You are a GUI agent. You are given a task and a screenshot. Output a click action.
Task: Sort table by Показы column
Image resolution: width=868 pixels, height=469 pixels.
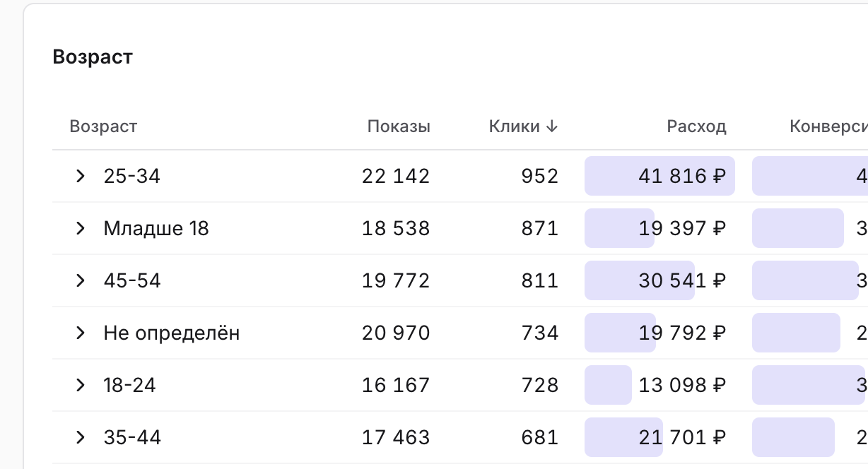[x=399, y=126]
